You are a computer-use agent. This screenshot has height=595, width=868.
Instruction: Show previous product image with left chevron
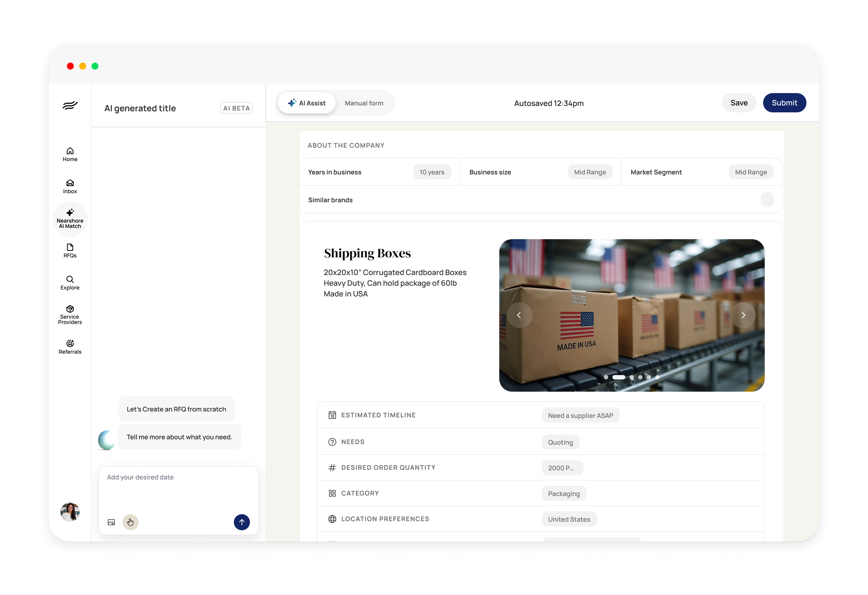pos(519,315)
